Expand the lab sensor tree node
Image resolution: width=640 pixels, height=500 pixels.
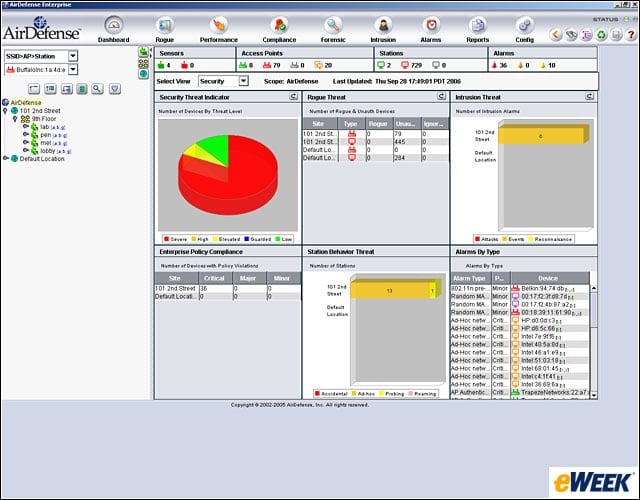point(26,127)
